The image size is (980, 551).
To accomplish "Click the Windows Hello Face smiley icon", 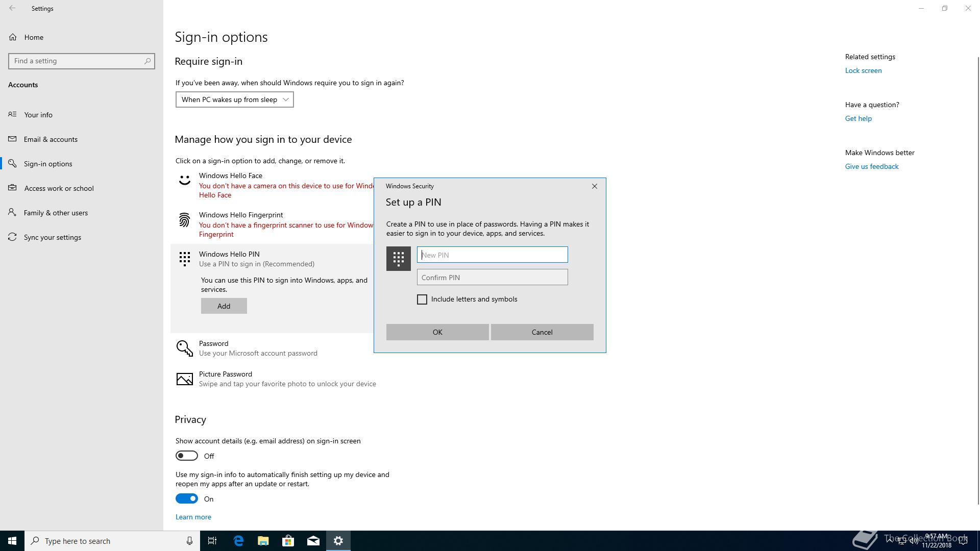I will 184,180.
